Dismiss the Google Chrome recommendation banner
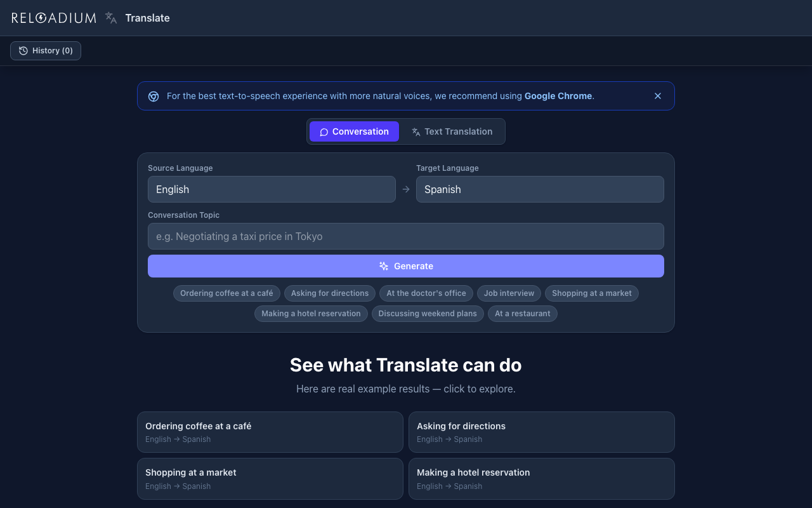This screenshot has height=508, width=812. tap(657, 96)
